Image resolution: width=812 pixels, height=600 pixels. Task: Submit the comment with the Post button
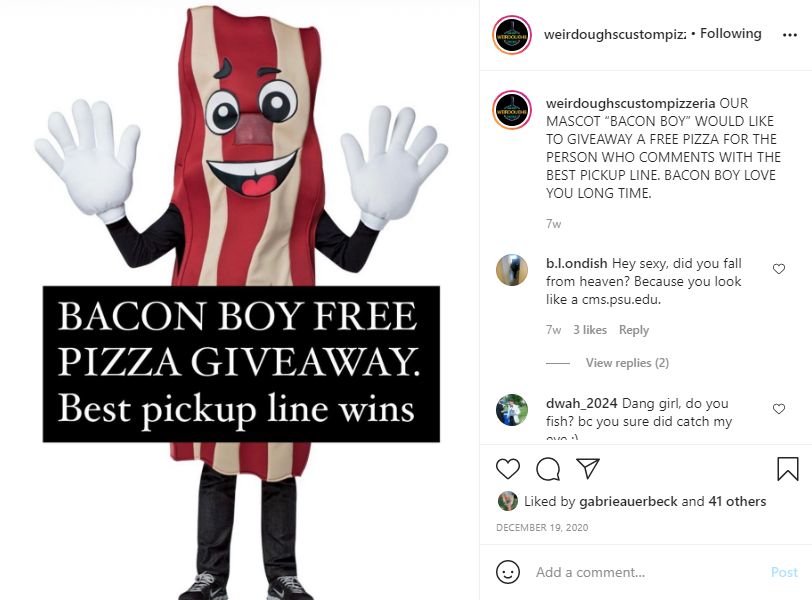pos(784,572)
